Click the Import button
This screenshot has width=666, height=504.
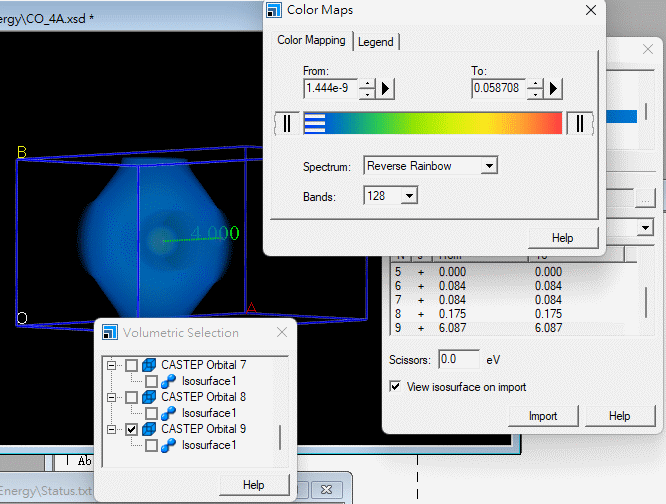[543, 415]
